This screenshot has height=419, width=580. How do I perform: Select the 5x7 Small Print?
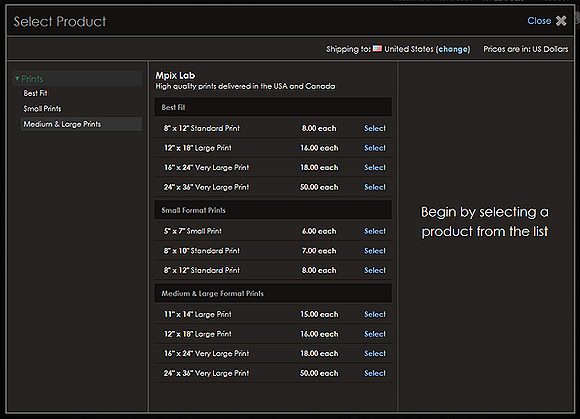[375, 231]
